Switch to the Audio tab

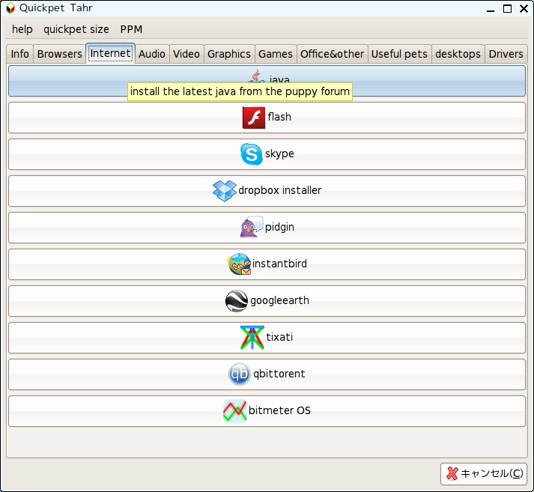click(152, 54)
